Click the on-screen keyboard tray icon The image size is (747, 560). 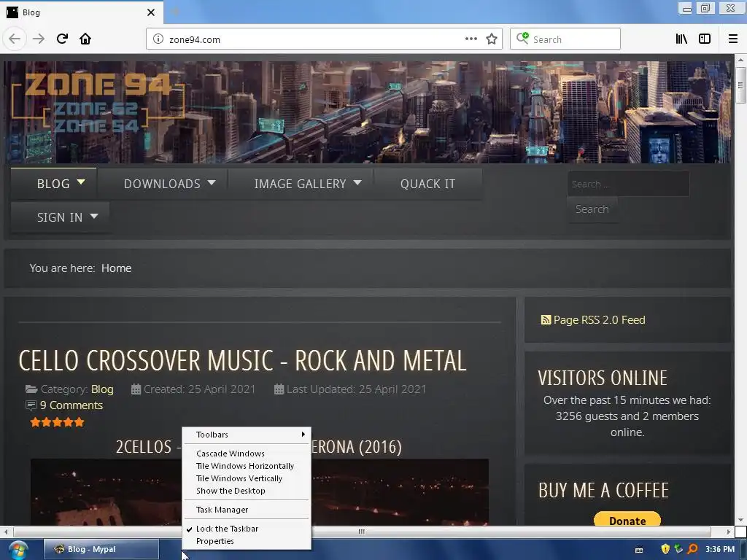(x=639, y=550)
